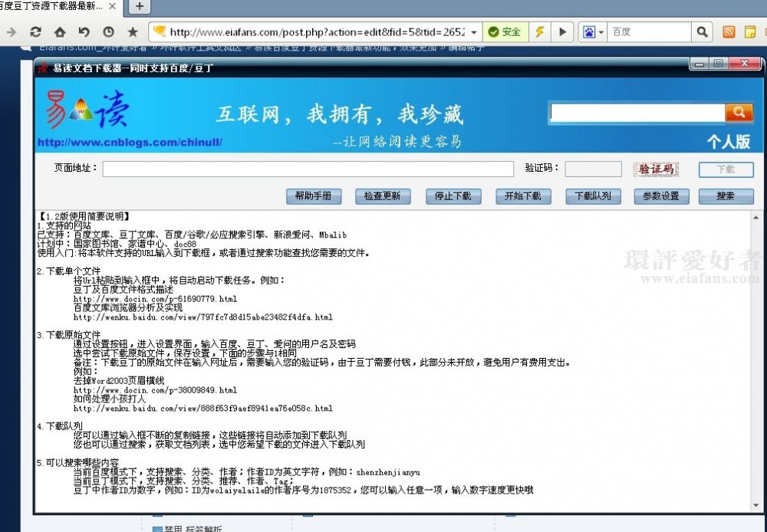Click the browser search magnifier icon
This screenshot has height=532, width=767.
[703, 32]
